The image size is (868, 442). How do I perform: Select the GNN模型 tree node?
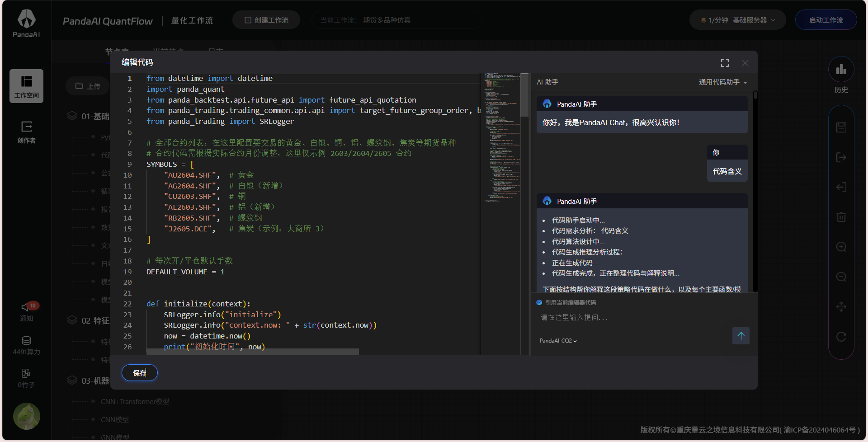coord(115,437)
